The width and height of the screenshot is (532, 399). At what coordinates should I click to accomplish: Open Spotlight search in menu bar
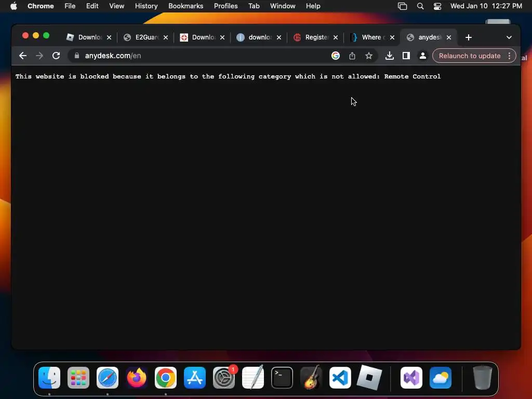tap(420, 6)
